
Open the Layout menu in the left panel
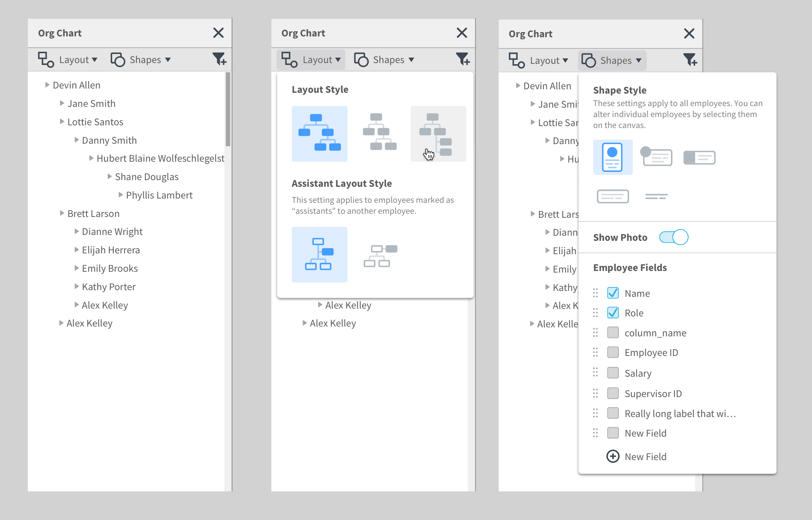coord(68,60)
